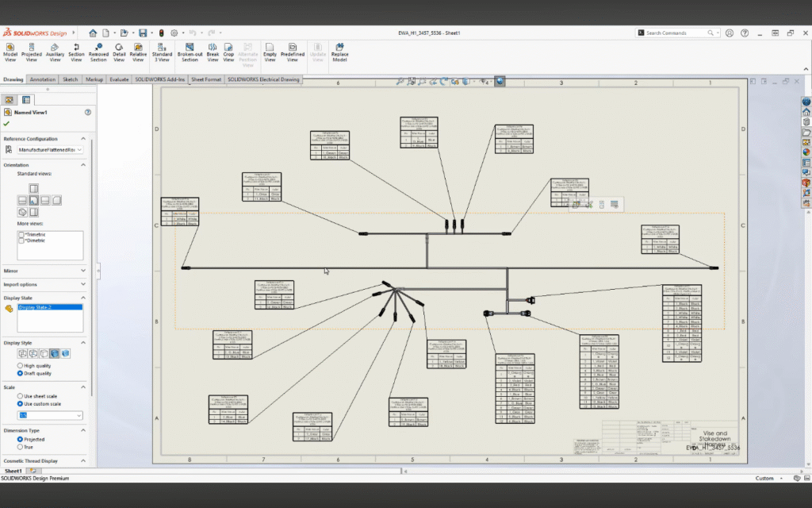Switch to the Annotation tab
The width and height of the screenshot is (812, 508).
[x=43, y=79]
